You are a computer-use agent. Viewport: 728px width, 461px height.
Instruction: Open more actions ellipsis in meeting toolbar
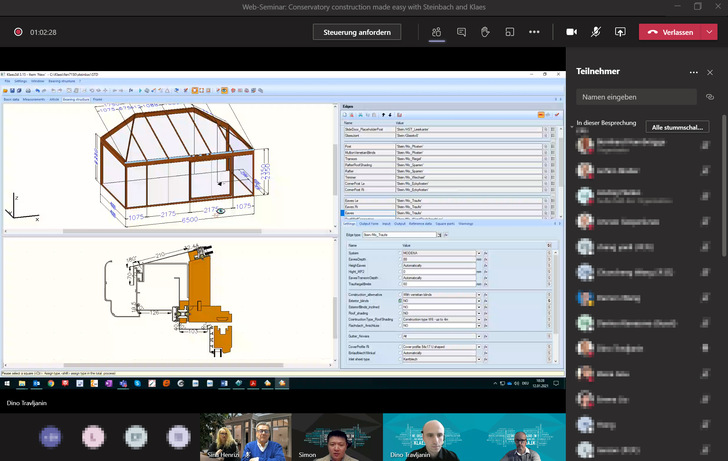point(534,32)
